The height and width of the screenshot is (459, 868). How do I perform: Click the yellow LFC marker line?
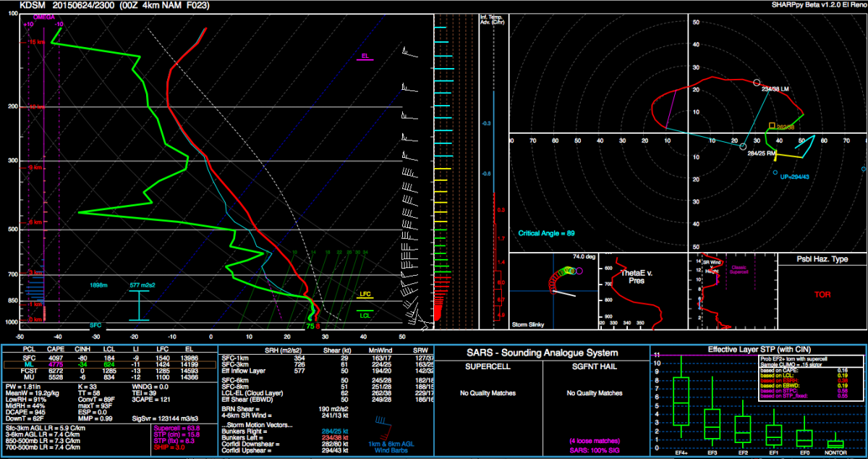click(364, 299)
